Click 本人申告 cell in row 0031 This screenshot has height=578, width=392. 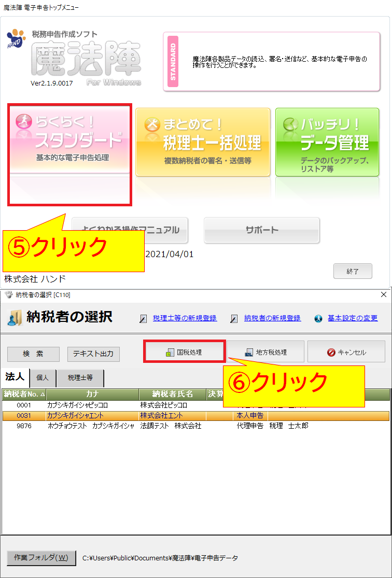click(x=249, y=416)
